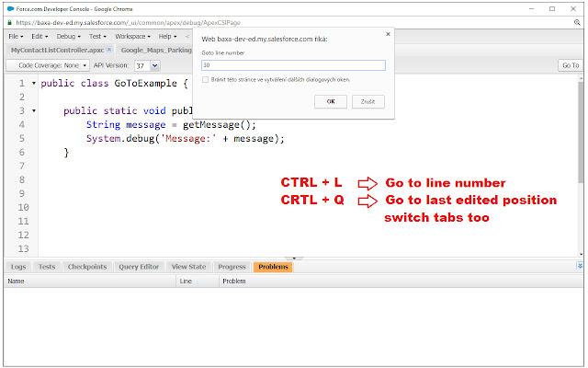
Task: Click System.debug on line 5
Action: [120, 139]
